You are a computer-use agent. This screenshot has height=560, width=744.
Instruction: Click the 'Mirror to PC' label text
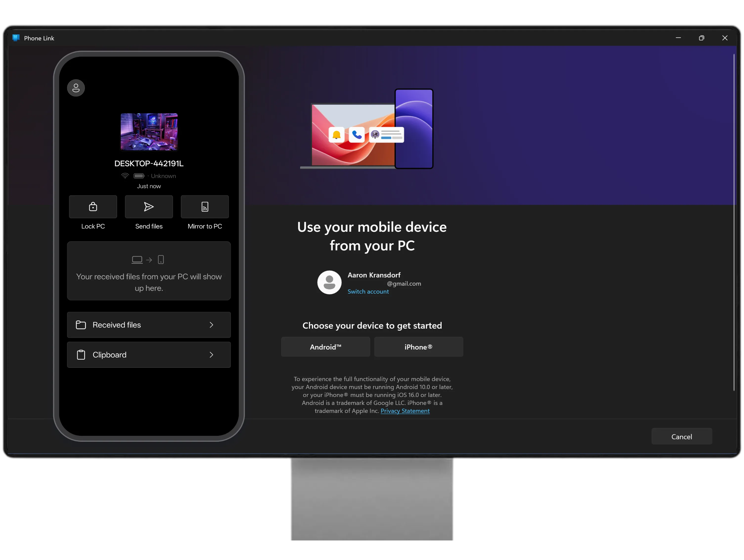point(205,226)
